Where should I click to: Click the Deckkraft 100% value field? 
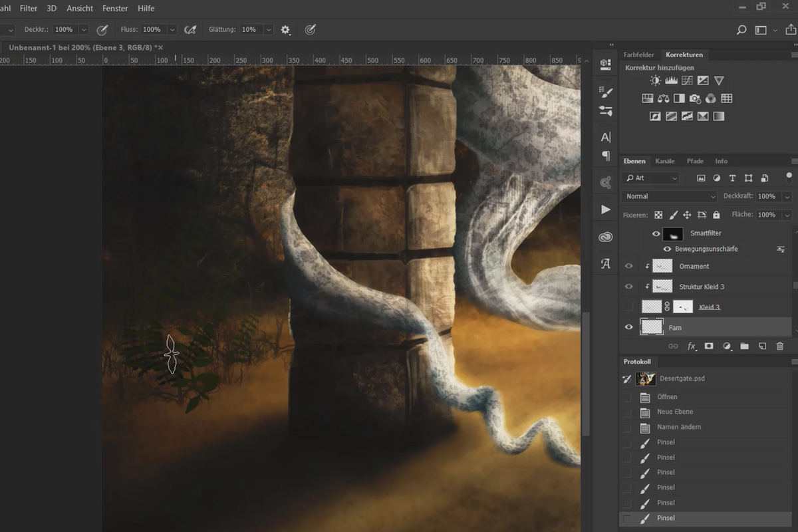(767, 196)
